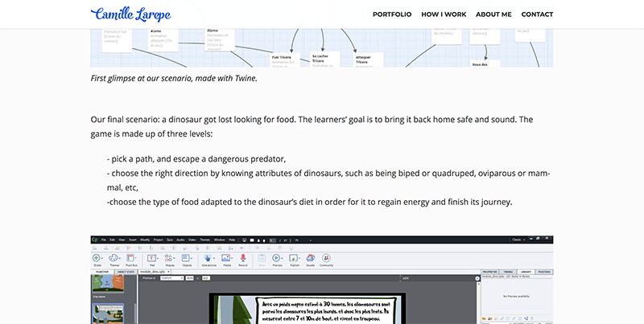Click the Slides icon in Captivate toolbar
The image size is (644, 324).
click(x=96, y=258)
